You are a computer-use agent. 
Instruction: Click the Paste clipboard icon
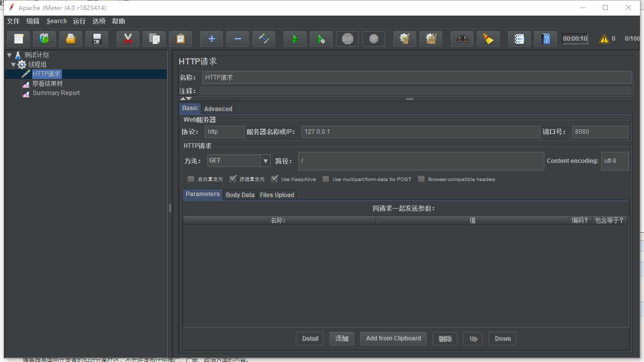[181, 39]
